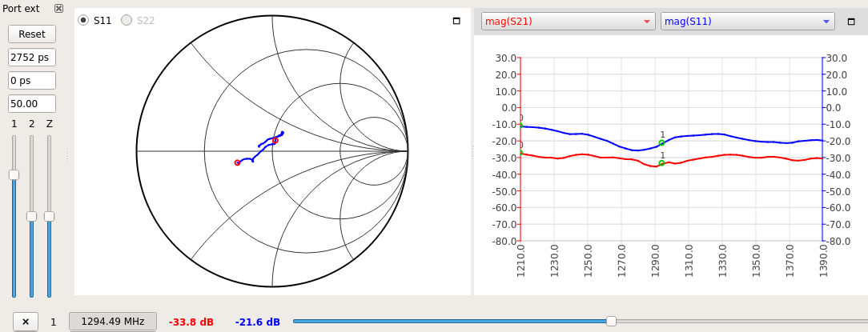Remove marker 1 with the × button
This screenshot has width=868, height=332.
[26, 322]
